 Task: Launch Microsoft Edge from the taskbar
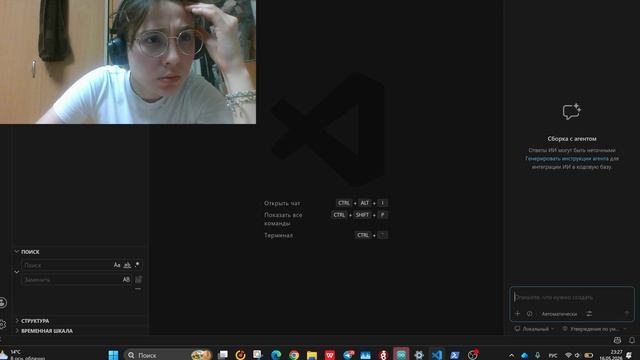(x=276, y=355)
